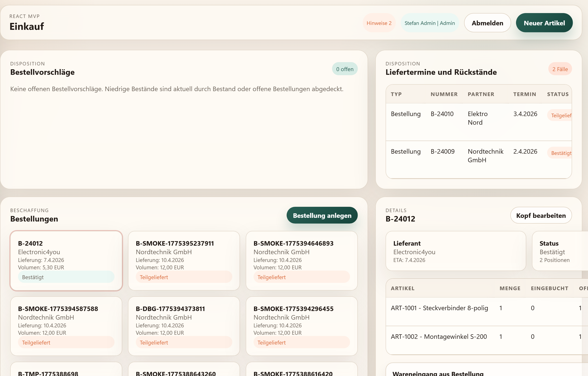Open Kopf bearbeiten for B-24012
Screen dimensions: 588x376
coord(541,215)
